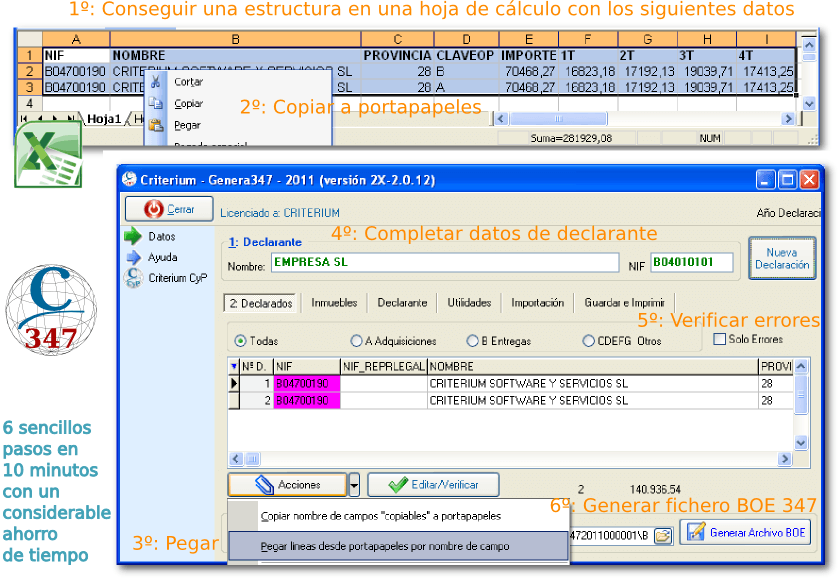Switch to the 2: Declarados tab

click(x=260, y=303)
